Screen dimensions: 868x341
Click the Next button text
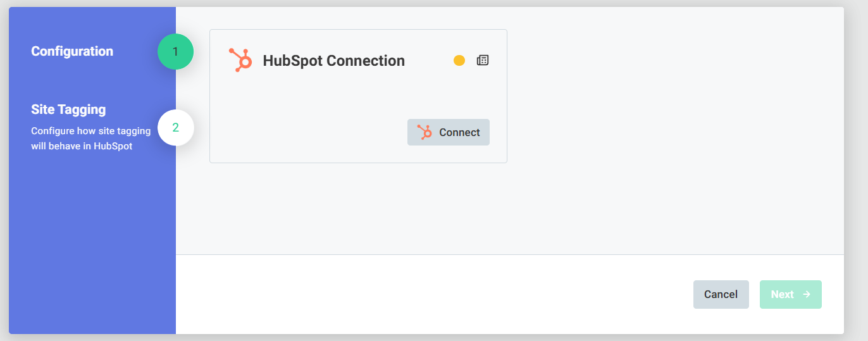tap(782, 294)
